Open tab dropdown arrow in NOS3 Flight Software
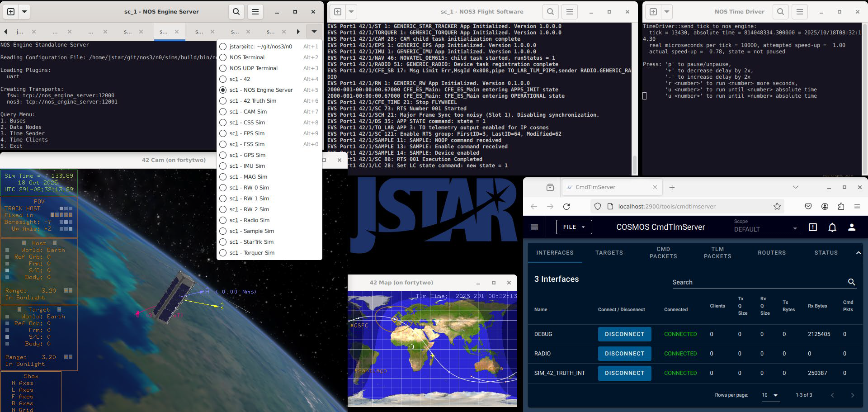Screen dimensions: 868x412 351,12
